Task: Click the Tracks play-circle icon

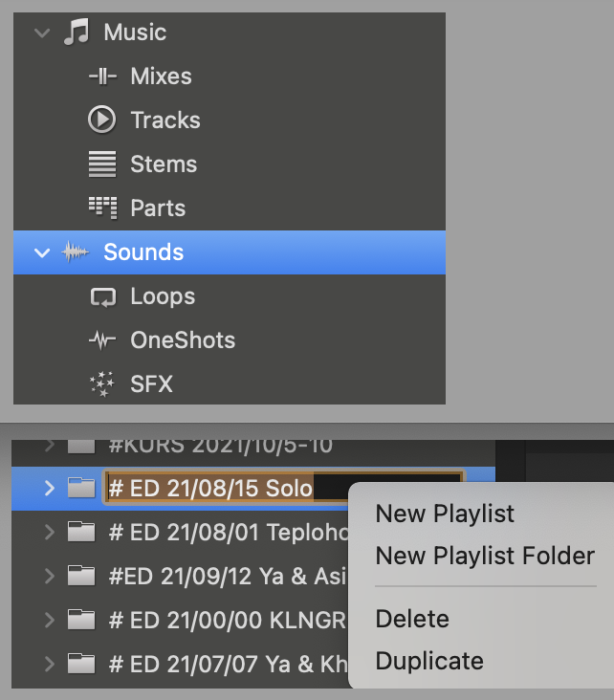Action: 101,120
